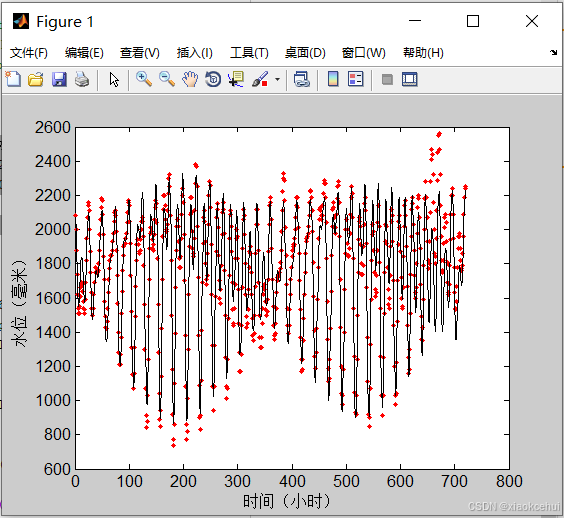Click the x-axis tick label 800
This screenshot has height=518, width=564.
[509, 481]
